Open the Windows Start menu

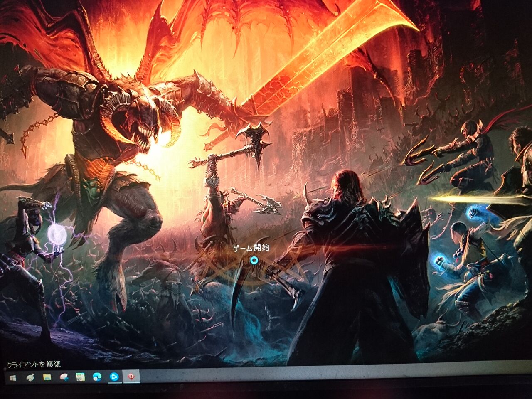(13, 378)
